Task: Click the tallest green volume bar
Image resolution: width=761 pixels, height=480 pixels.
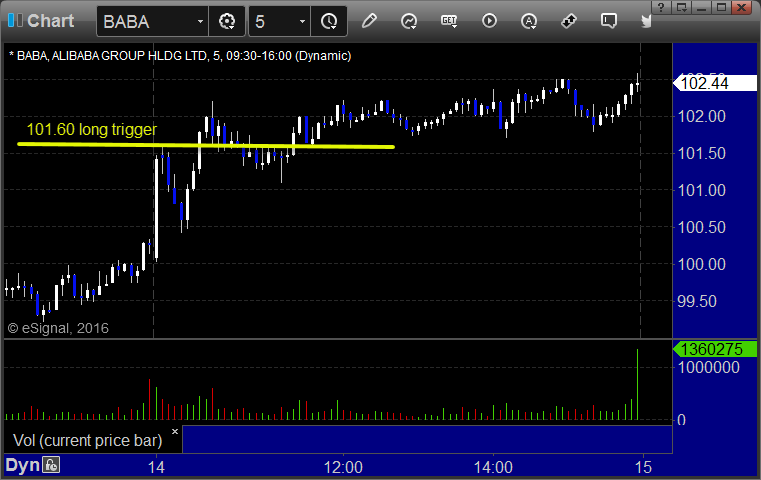Action: coord(637,384)
